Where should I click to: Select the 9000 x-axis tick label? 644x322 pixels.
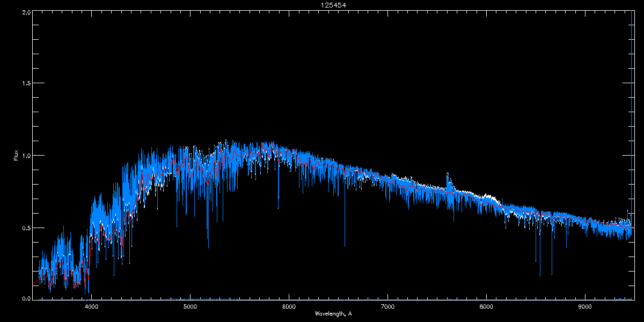coord(585,307)
